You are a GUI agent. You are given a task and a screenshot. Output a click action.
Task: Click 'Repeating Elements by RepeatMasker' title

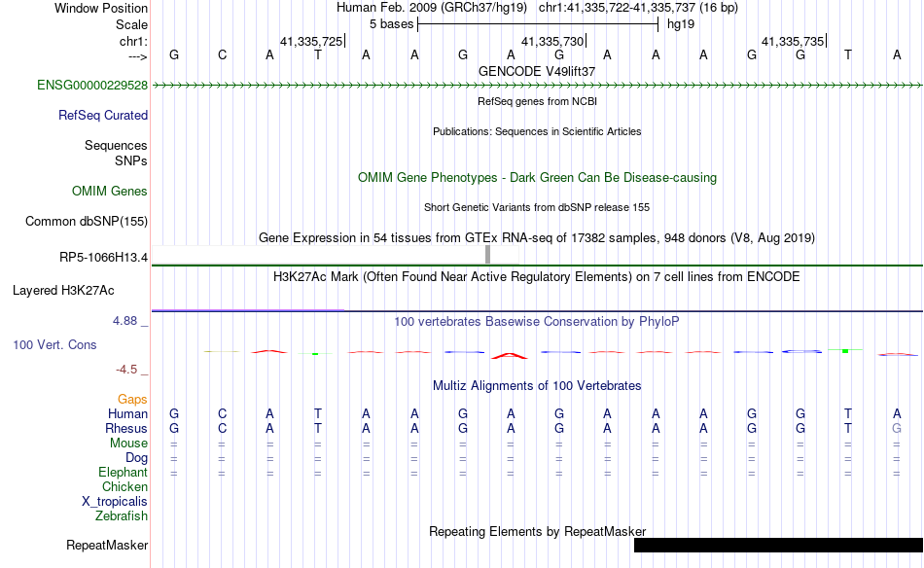click(538, 531)
